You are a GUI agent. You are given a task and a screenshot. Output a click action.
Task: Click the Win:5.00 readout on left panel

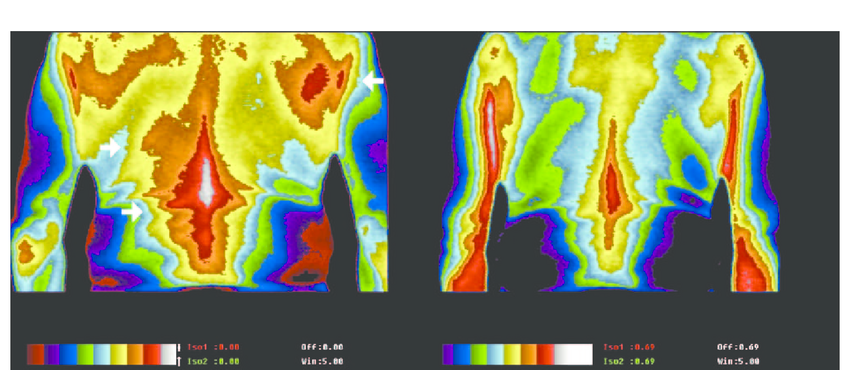322,361
